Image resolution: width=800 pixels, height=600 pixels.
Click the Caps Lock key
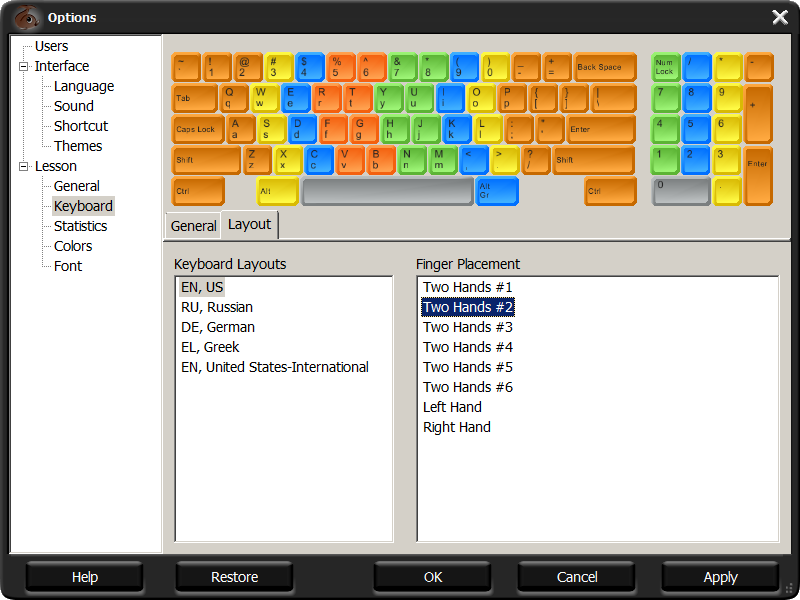(198, 129)
